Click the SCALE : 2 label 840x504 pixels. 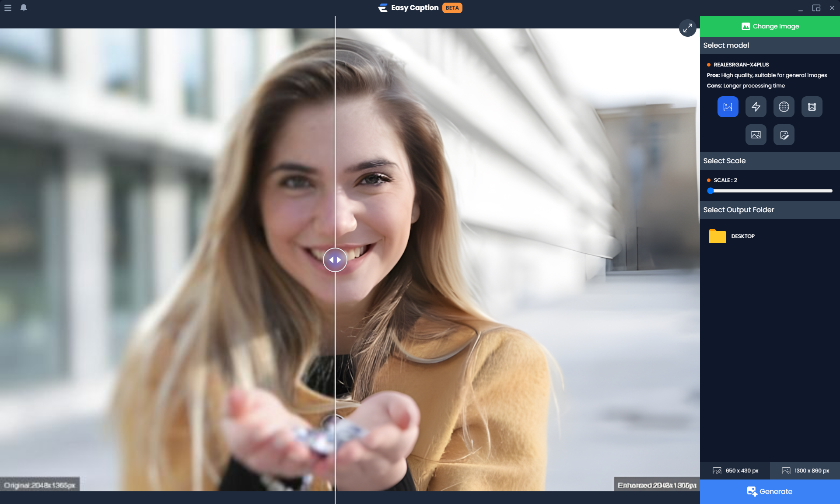[725, 180]
